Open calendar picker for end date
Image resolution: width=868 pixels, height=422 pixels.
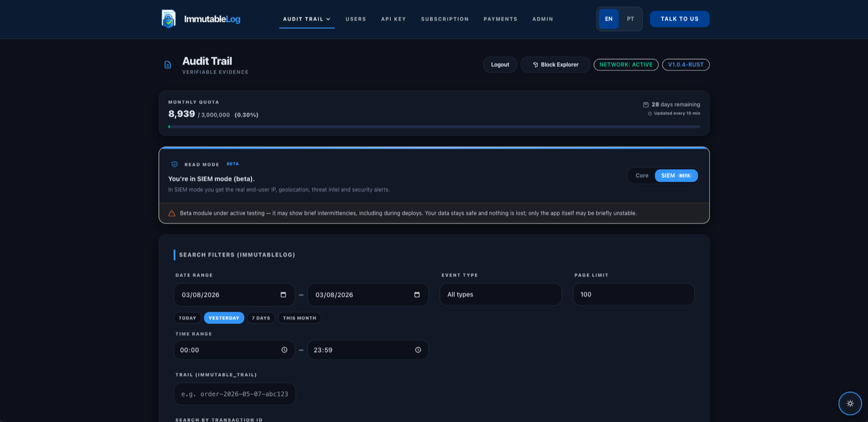[x=417, y=295]
